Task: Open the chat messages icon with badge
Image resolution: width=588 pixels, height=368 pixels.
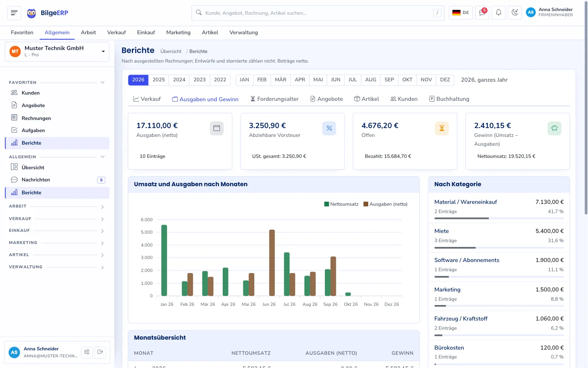Action: [x=482, y=13]
